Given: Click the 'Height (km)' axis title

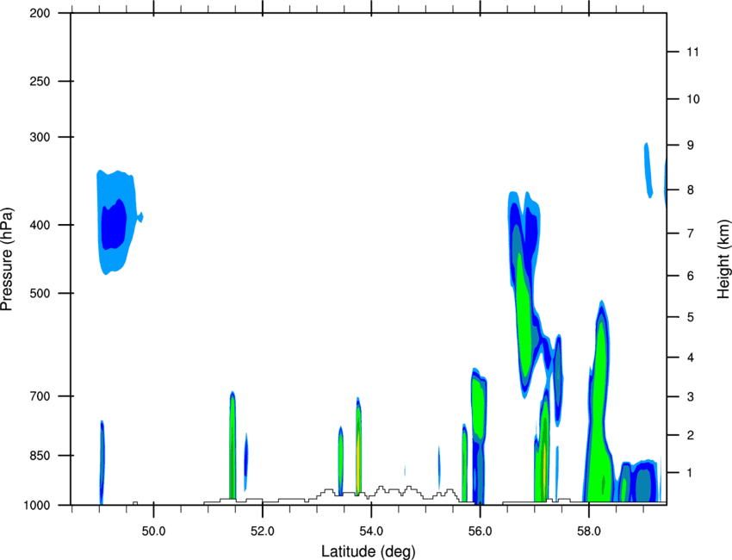Looking at the screenshot, I should coord(723,259).
